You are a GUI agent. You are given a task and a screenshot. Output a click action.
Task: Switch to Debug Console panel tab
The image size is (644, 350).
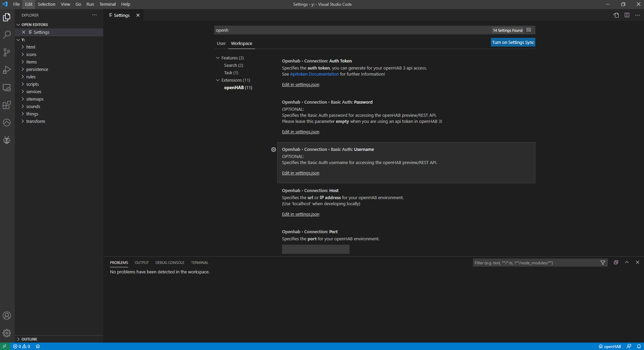170,263
